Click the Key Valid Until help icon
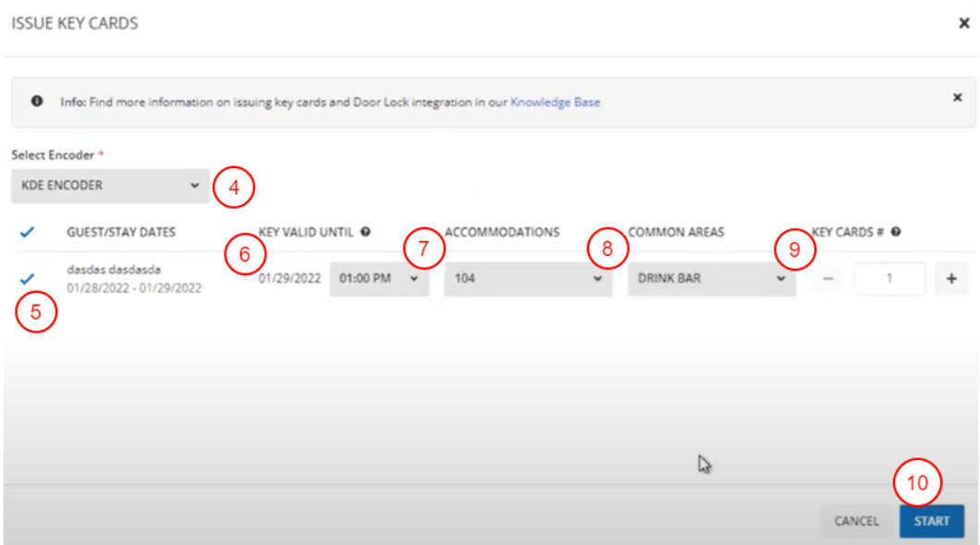 tap(366, 232)
